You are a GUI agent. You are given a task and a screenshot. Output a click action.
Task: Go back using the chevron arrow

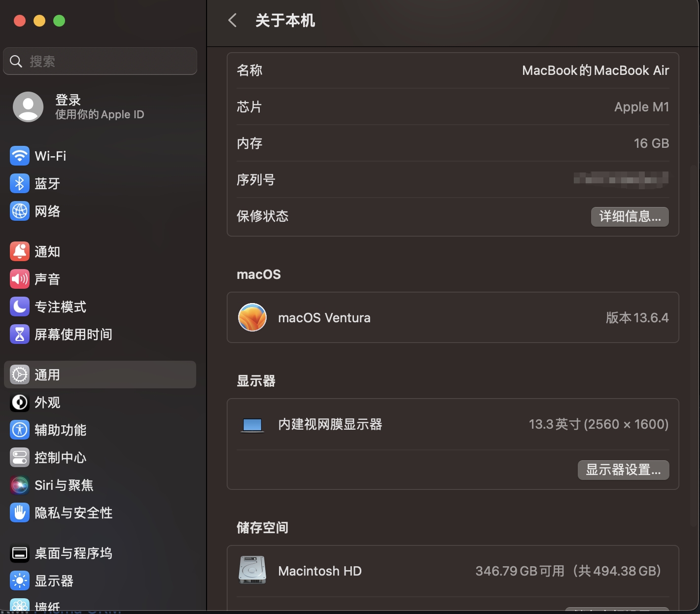tap(232, 21)
